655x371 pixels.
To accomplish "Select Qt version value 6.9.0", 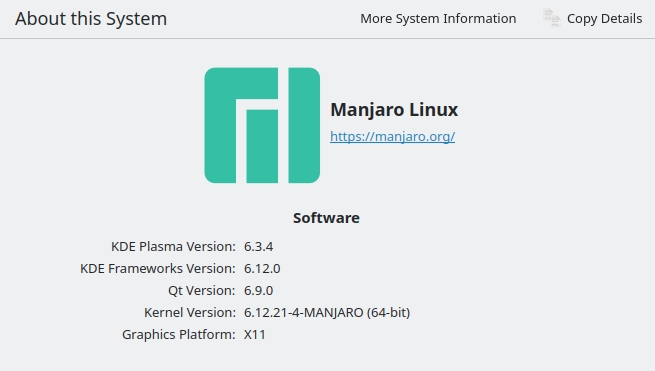I will click(259, 290).
